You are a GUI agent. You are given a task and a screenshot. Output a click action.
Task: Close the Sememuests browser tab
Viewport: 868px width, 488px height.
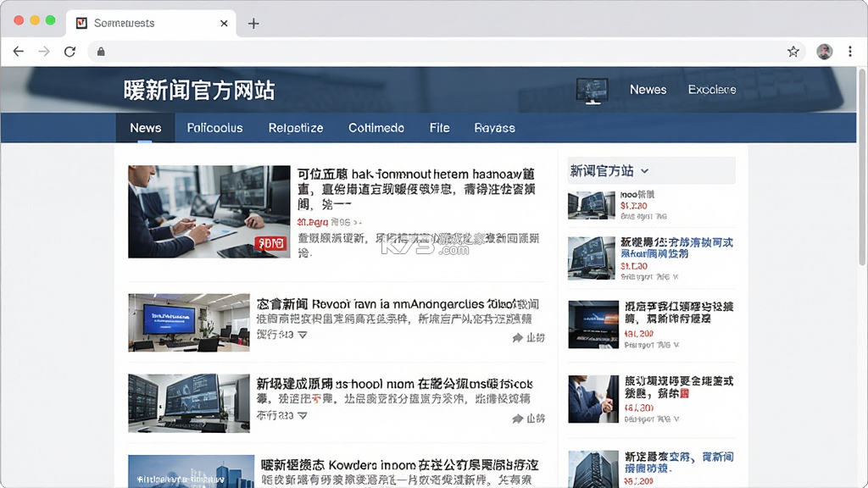point(224,23)
